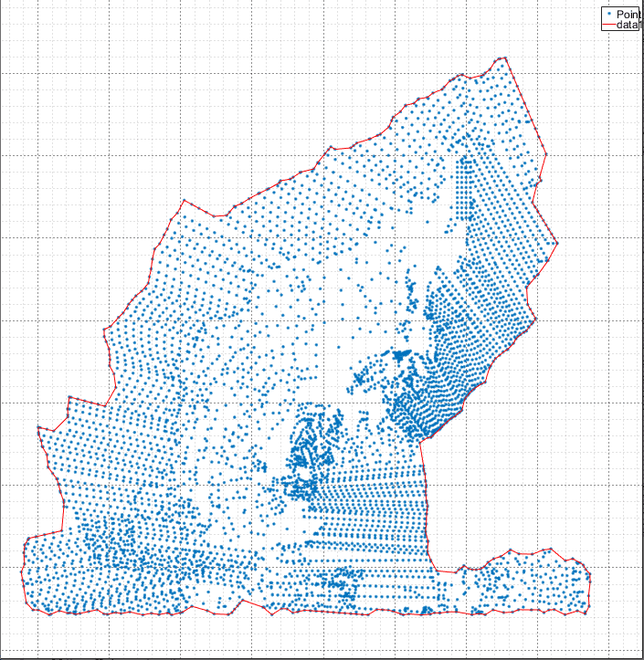Click the red line sample in the legend
The image size is (644, 660).
[x=608, y=26]
